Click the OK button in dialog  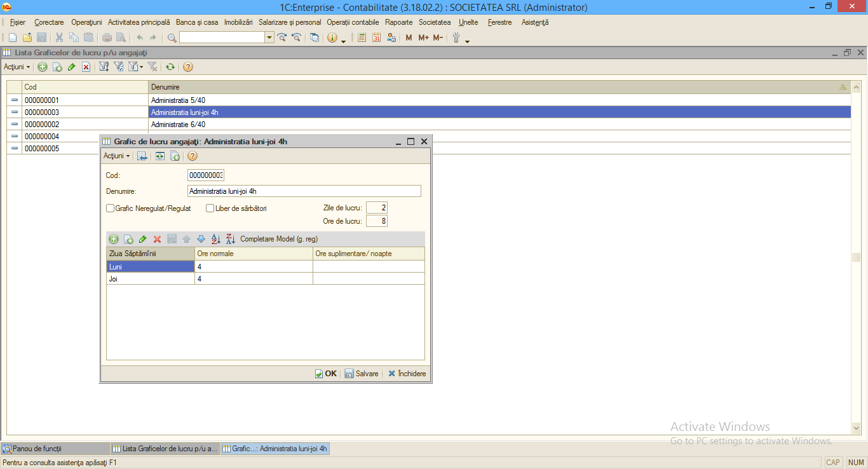(326, 374)
